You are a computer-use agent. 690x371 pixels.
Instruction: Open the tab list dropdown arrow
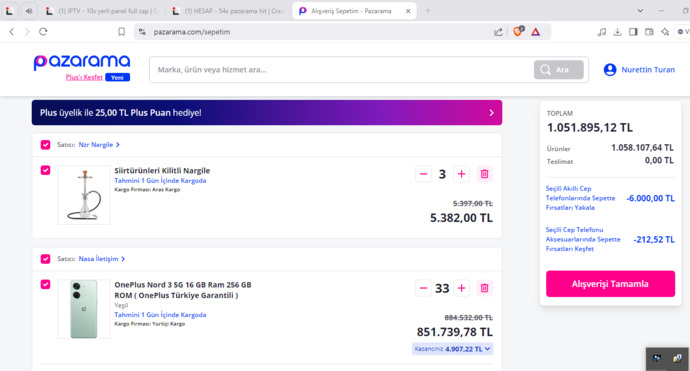click(640, 11)
